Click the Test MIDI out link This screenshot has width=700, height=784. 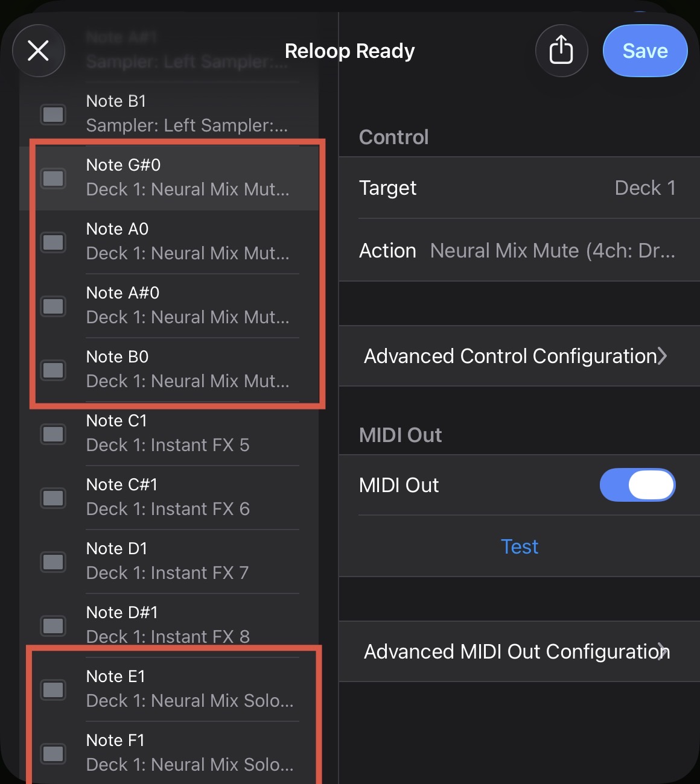click(x=519, y=547)
